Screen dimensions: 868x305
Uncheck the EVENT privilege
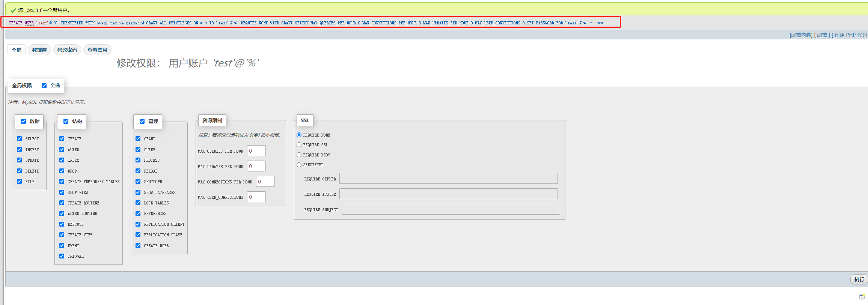[62, 245]
